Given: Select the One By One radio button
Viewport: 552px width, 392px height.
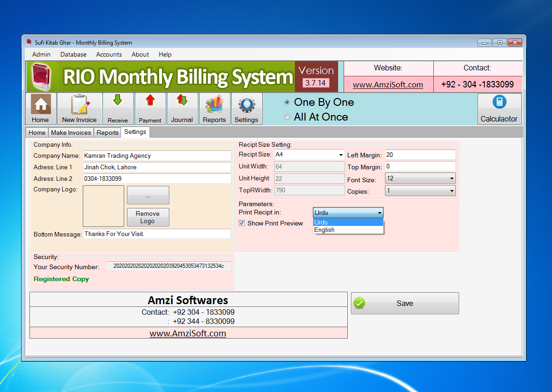Looking at the screenshot, I should pyautogui.click(x=287, y=102).
